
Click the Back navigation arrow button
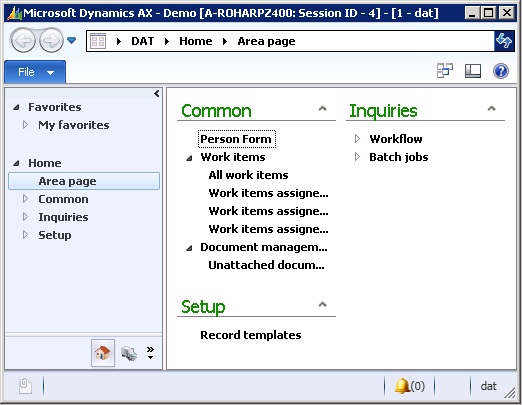tap(23, 41)
